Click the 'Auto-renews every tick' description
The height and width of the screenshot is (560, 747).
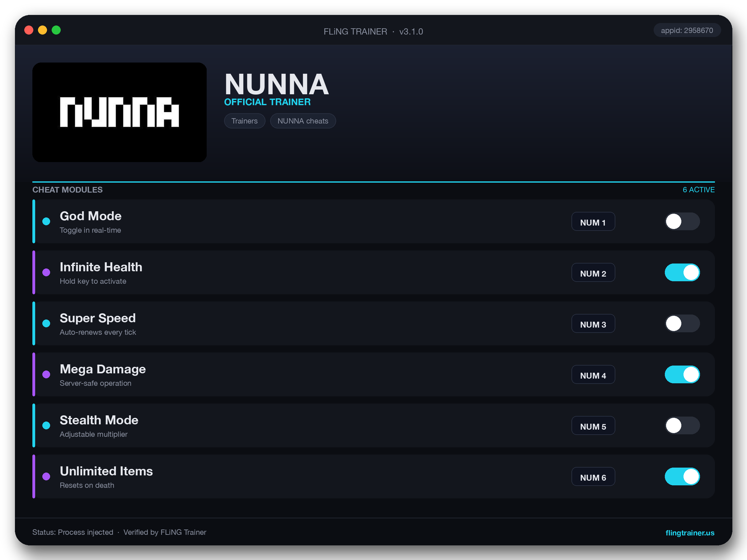(x=98, y=332)
